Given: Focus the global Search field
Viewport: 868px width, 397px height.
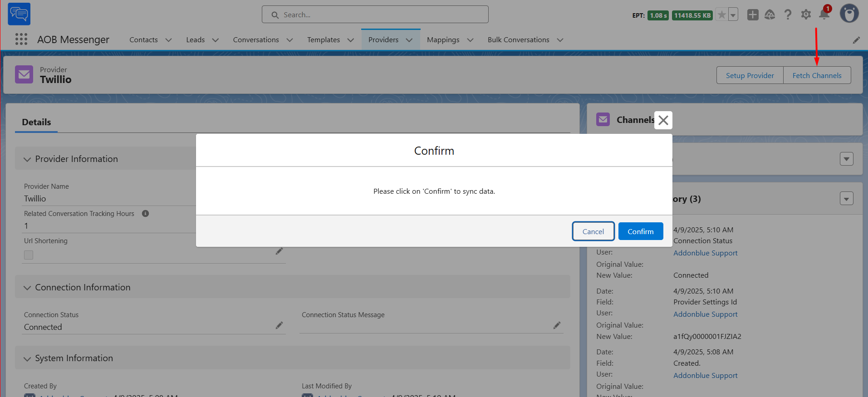Looking at the screenshot, I should 375,15.
